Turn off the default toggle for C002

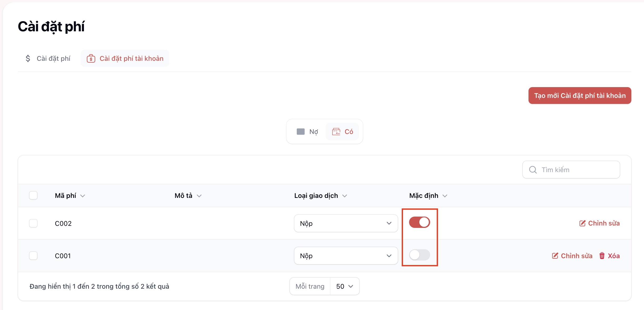(x=419, y=222)
